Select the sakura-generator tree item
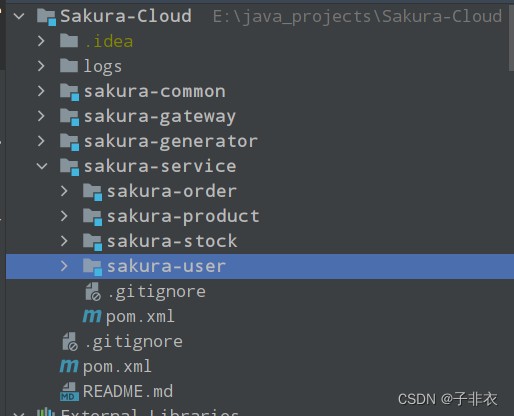 coord(171,141)
